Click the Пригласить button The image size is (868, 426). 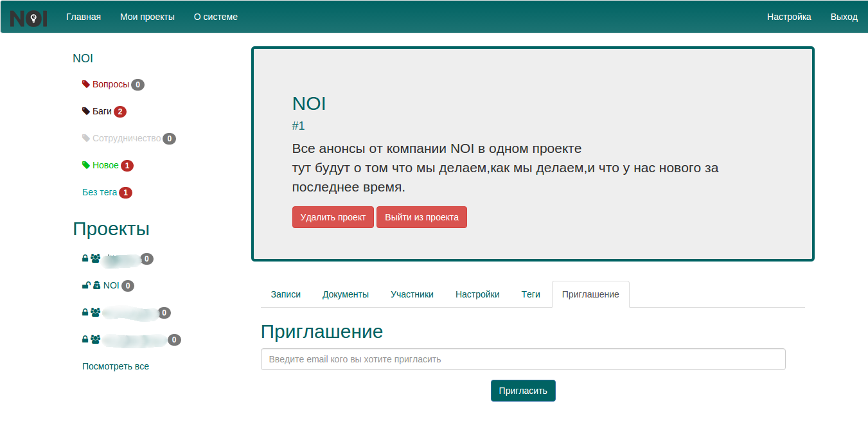(x=523, y=391)
